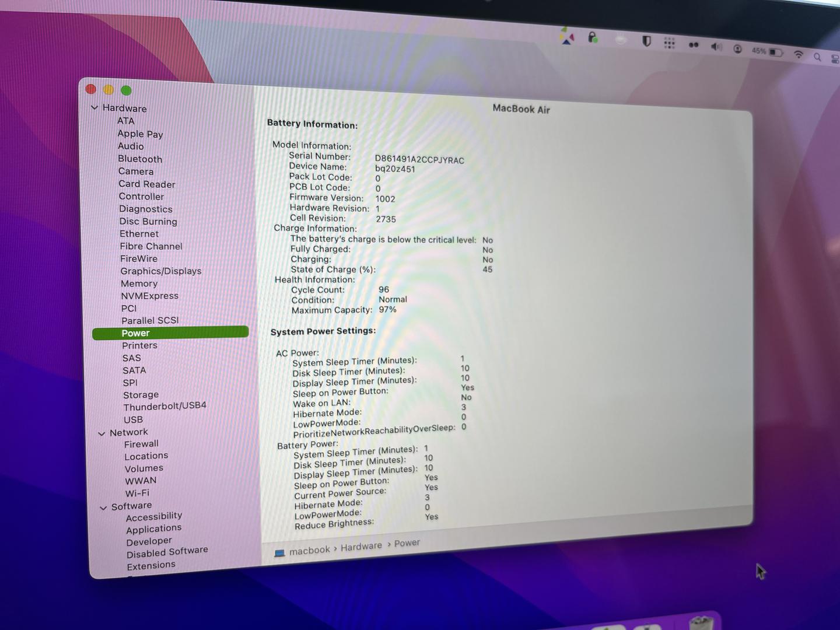This screenshot has height=630, width=840.
Task: Select Audio in the sidebar
Action: [x=131, y=146]
